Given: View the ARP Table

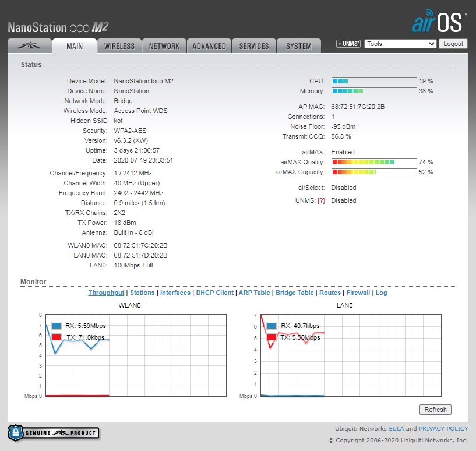Looking at the screenshot, I should click(254, 293).
